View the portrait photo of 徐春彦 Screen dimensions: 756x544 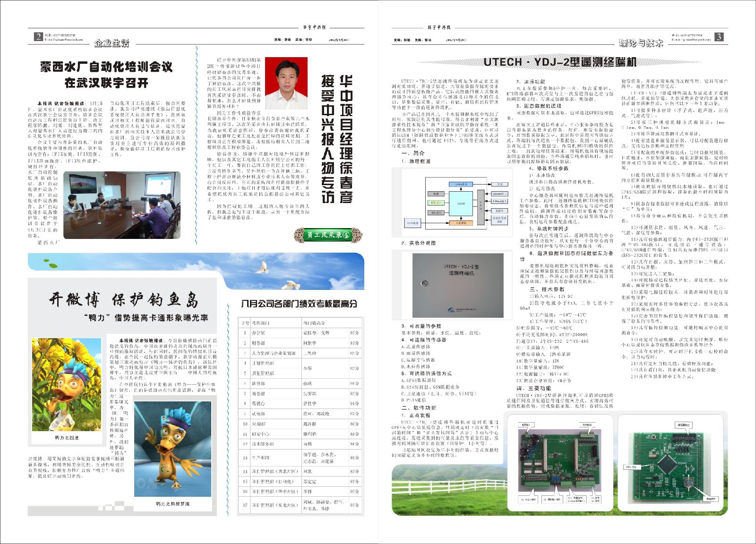287,85
